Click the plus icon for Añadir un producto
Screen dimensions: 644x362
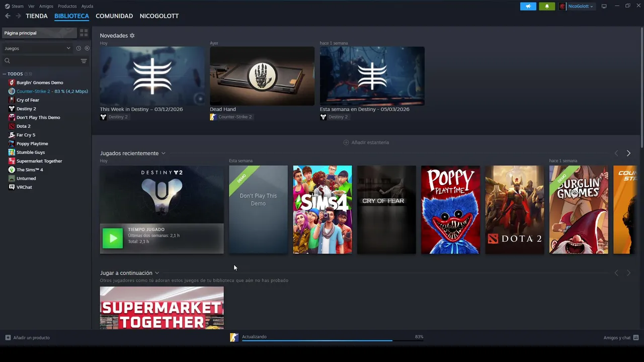(x=8, y=337)
